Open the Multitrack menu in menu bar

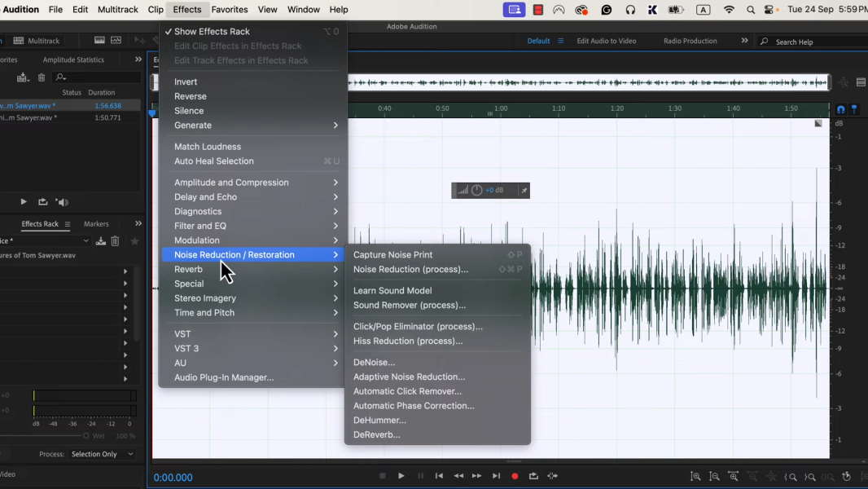pos(118,10)
